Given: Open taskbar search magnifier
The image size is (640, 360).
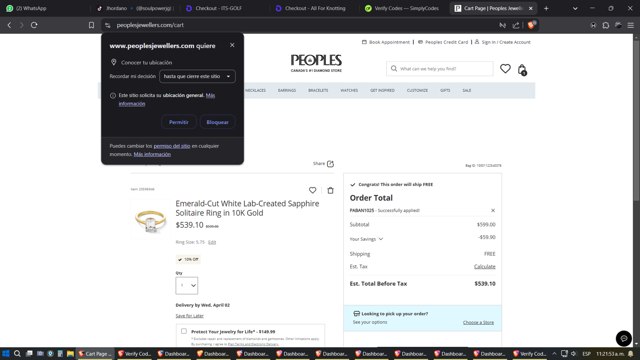Looking at the screenshot, I should click(x=17, y=353).
